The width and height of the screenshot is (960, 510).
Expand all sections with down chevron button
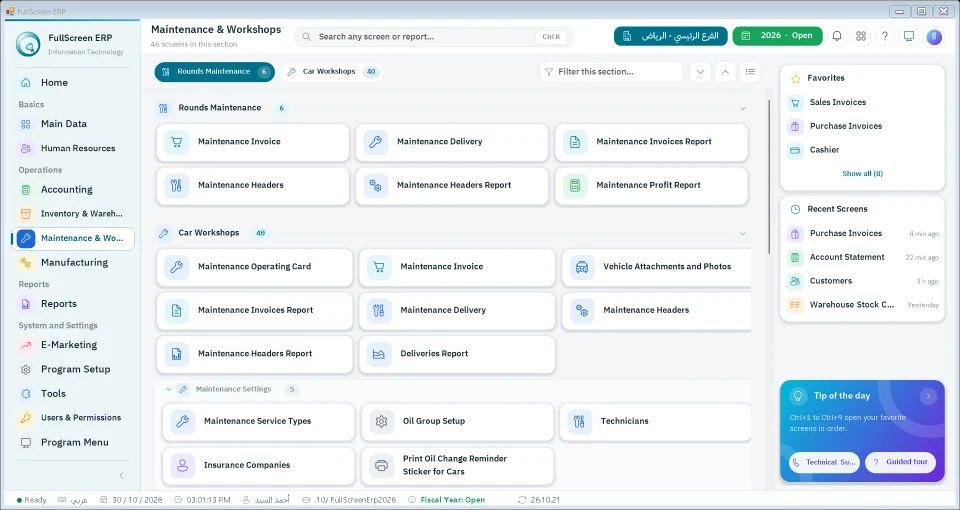(x=700, y=72)
